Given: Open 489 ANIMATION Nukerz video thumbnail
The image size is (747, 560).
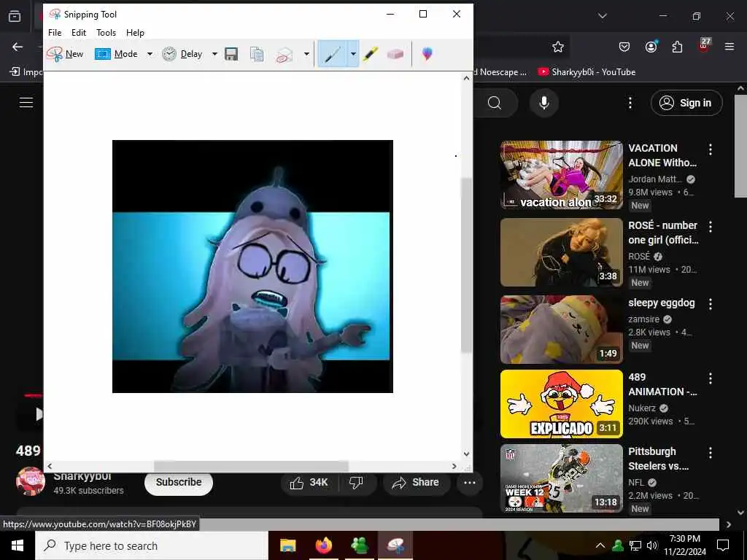Looking at the screenshot, I should 561,404.
